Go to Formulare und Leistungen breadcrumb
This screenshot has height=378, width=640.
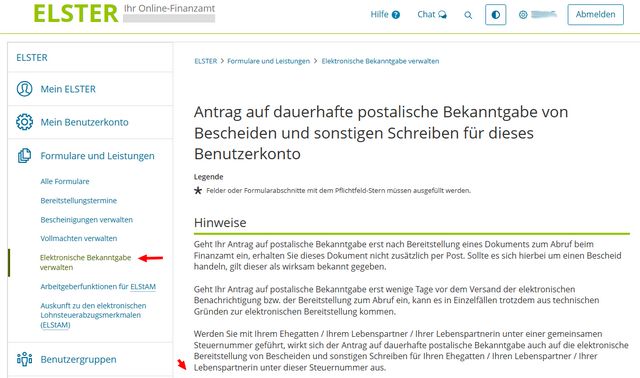point(269,61)
